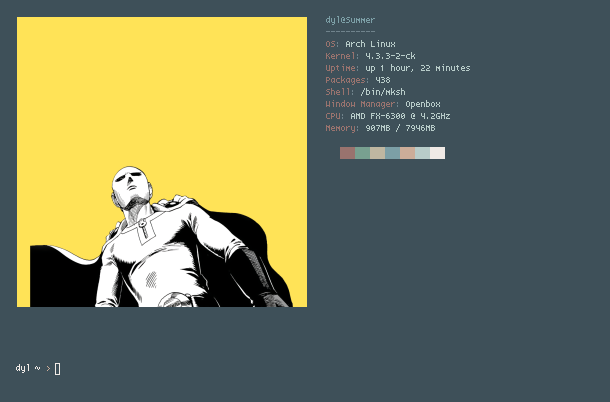Image resolution: width=610 pixels, height=402 pixels.
Task: Click the Shell /bin/mksh line
Action: (x=365, y=92)
